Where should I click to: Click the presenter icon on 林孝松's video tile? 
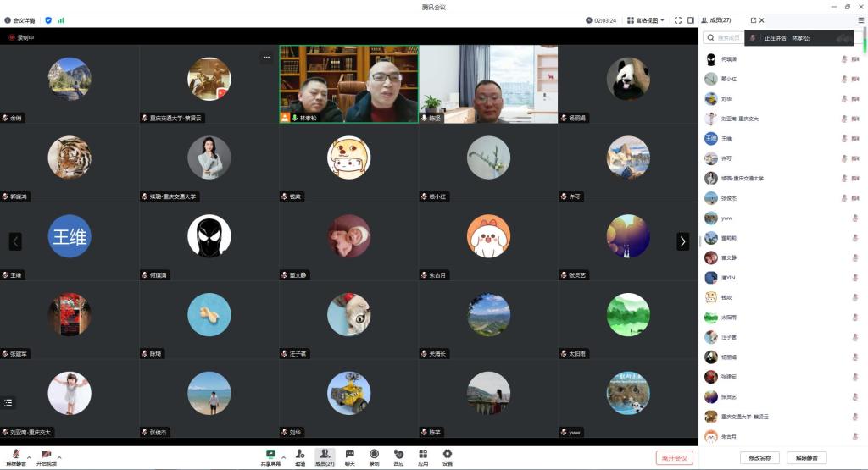[x=285, y=118]
